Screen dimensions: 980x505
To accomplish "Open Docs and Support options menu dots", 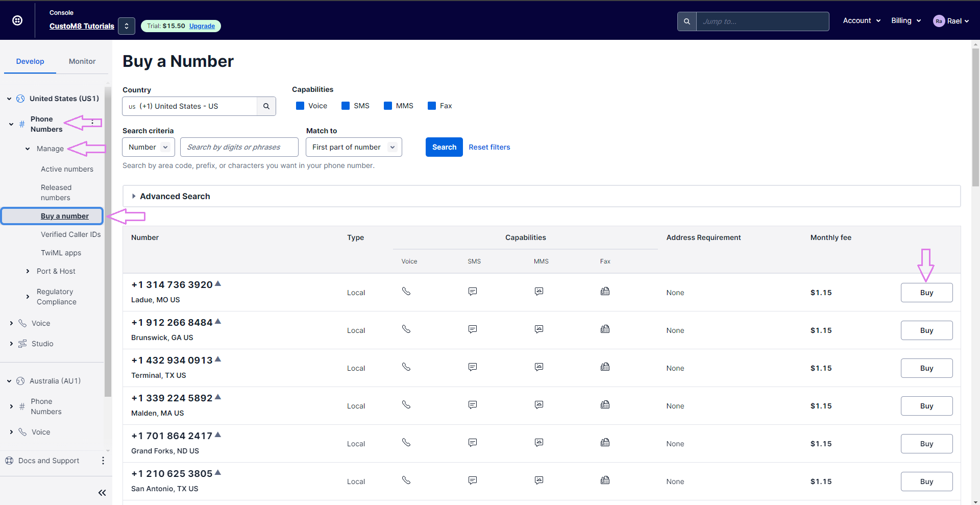I will point(103,461).
